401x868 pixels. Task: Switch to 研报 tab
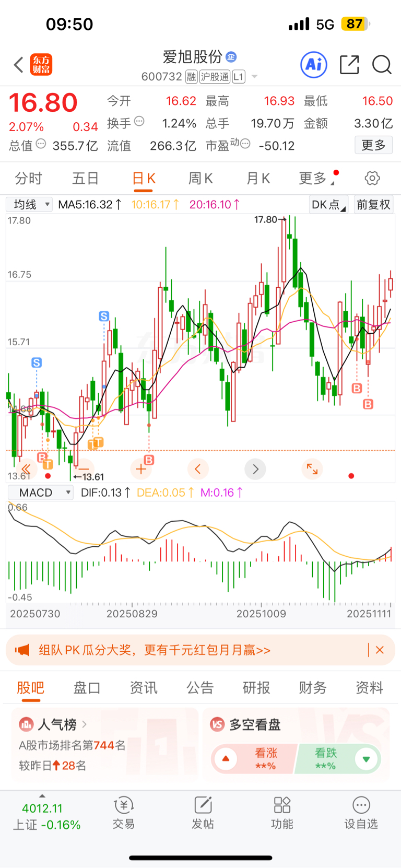[256, 688]
